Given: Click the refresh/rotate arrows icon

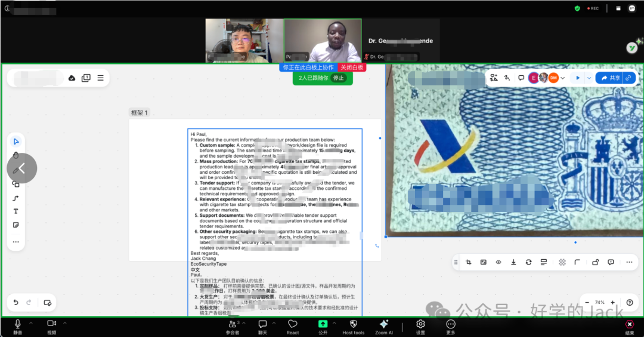Looking at the screenshot, I should coord(528,262).
